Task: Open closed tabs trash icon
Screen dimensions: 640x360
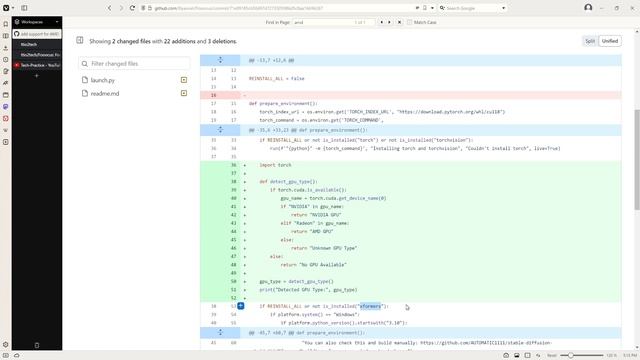Action: (37, 345)
